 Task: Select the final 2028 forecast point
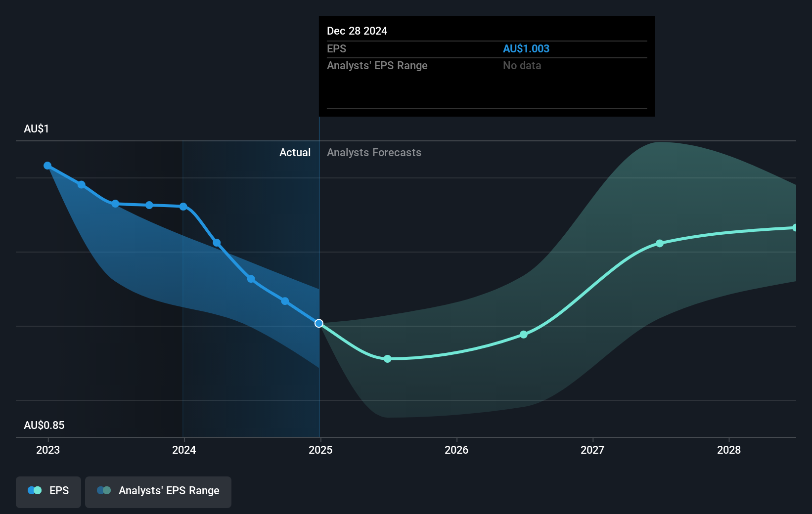(x=795, y=228)
